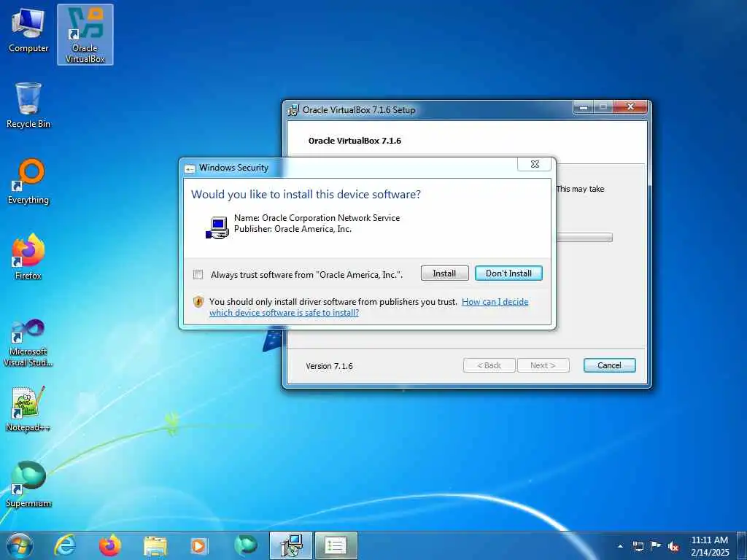Click the device computer icon in dialog

pyautogui.click(x=217, y=227)
